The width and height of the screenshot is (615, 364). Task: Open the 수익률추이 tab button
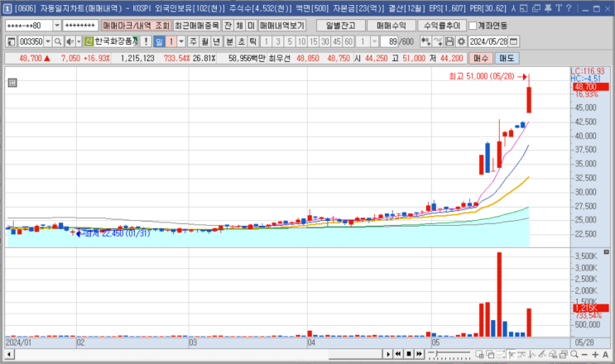442,26
